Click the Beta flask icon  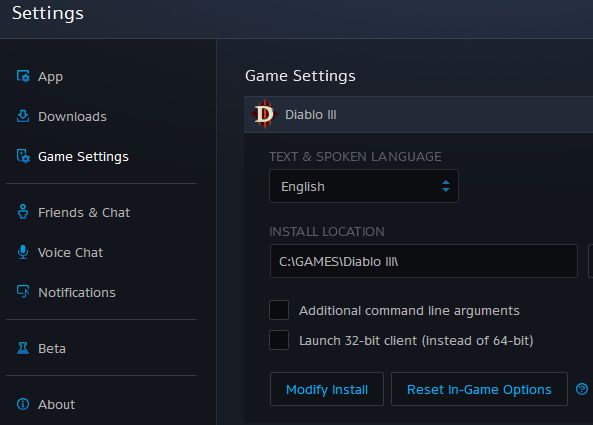coord(23,348)
